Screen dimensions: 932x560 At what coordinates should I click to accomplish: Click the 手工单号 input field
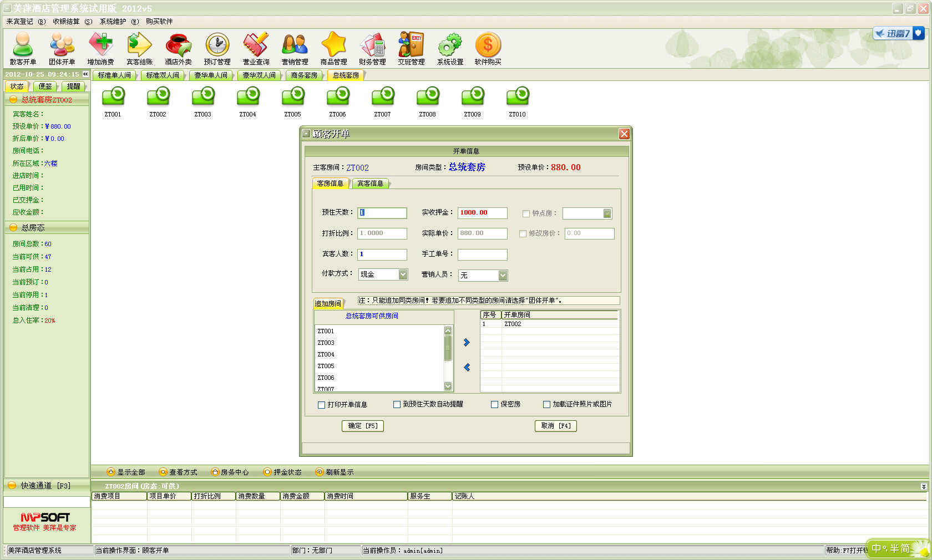point(482,254)
